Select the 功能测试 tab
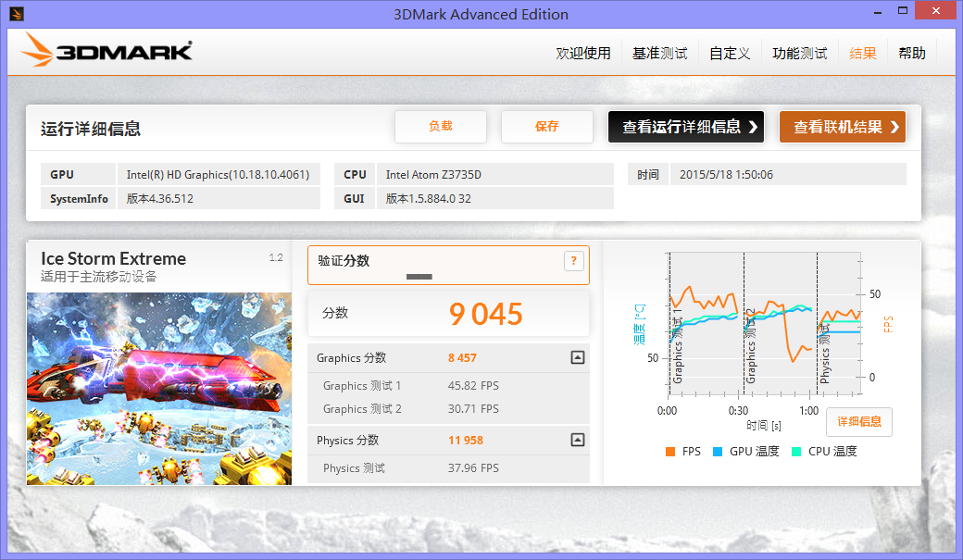This screenshot has height=560, width=963. pyautogui.click(x=800, y=54)
